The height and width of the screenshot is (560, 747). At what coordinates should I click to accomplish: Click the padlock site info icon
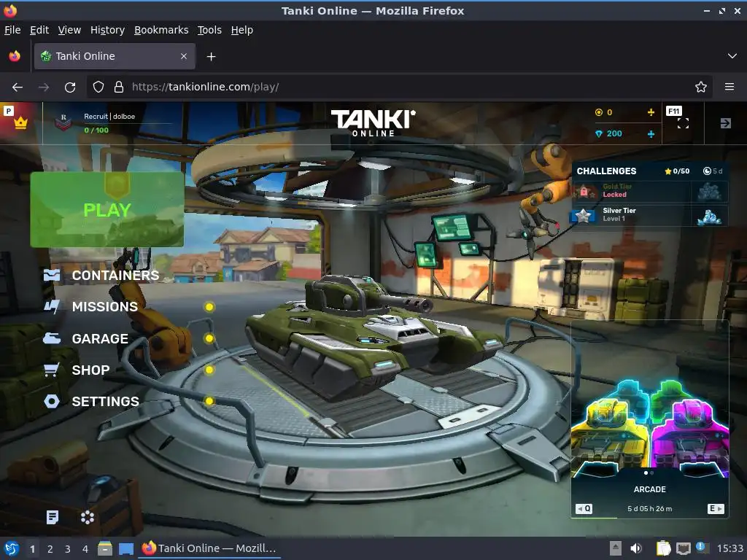119,87
